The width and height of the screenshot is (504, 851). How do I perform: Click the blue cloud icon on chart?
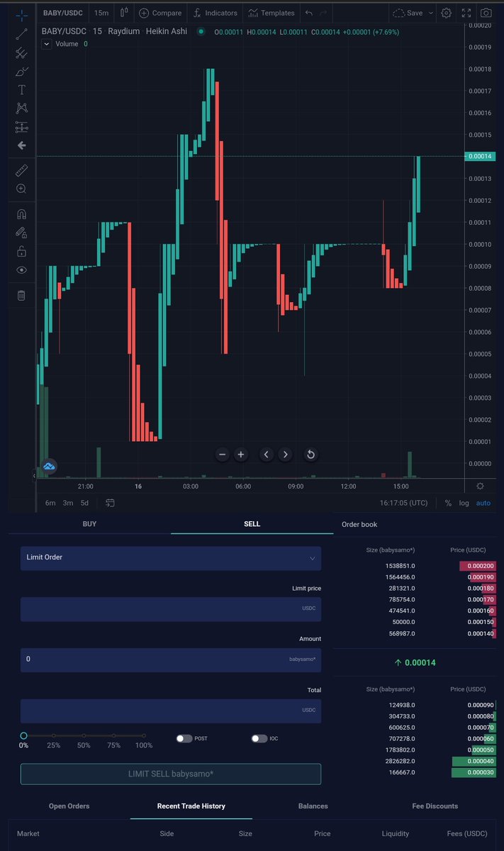[49, 466]
